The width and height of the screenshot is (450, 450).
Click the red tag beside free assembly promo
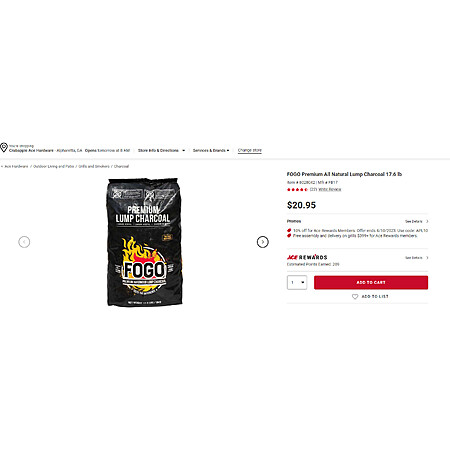click(x=289, y=236)
